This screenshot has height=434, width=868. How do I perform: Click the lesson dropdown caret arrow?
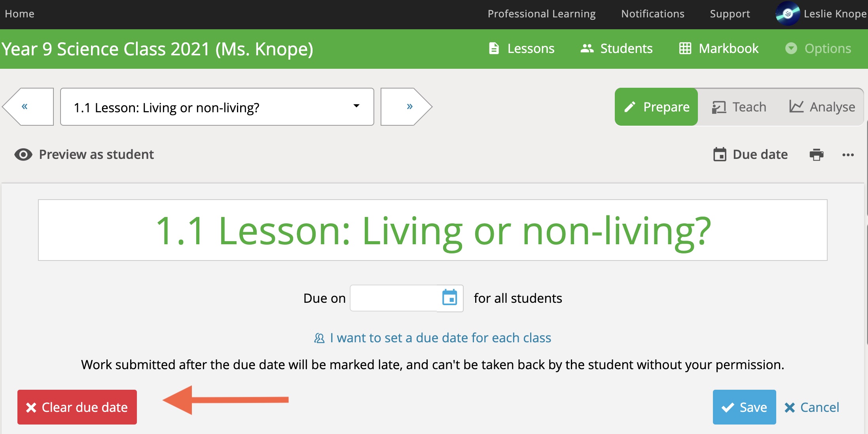coord(356,106)
